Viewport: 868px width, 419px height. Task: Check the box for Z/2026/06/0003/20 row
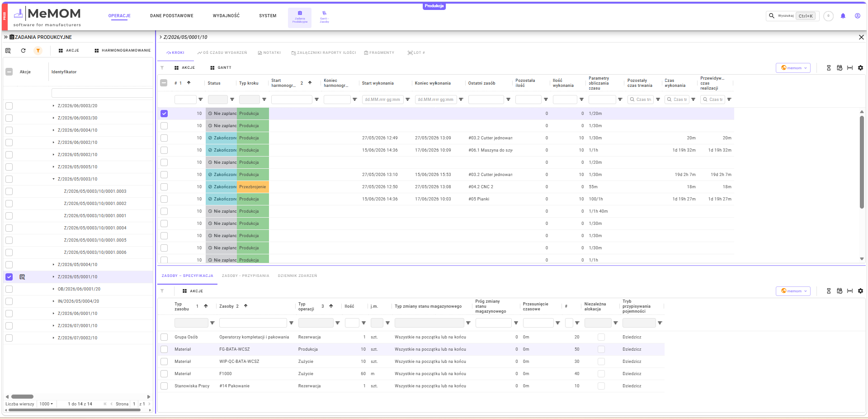(9, 106)
